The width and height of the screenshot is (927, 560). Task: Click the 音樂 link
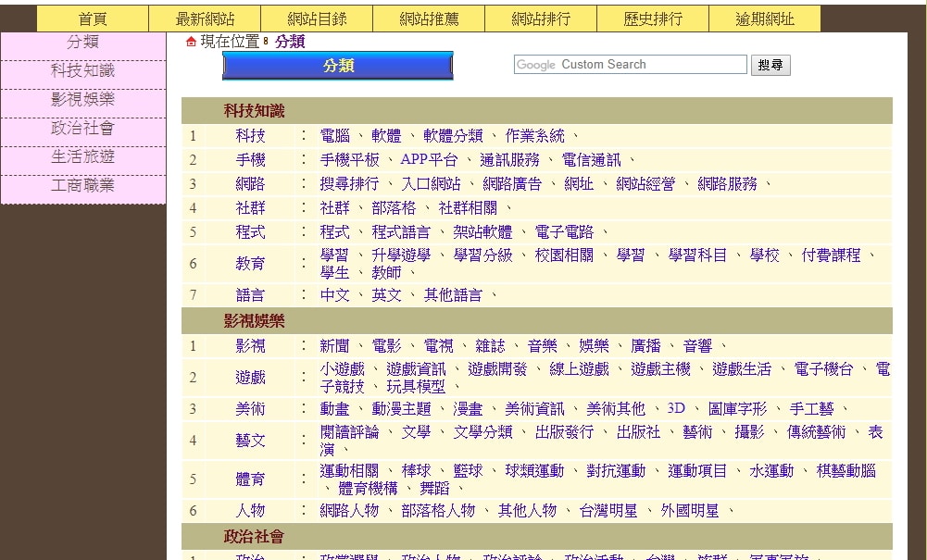tap(542, 346)
